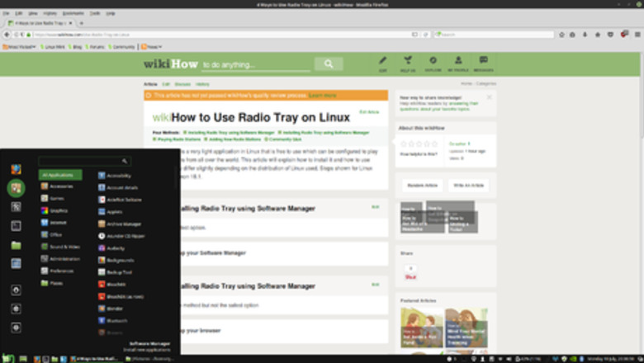Click 'Learn more' link in orange banner

coord(322,95)
